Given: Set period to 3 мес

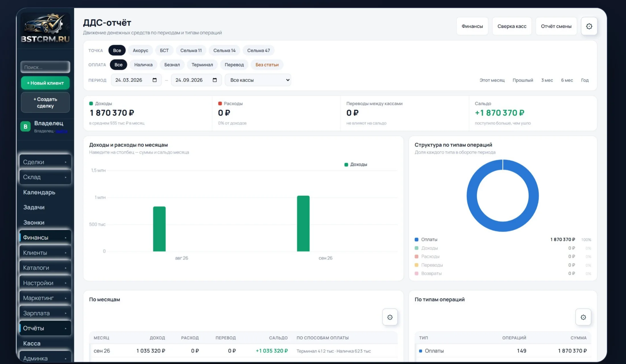Looking at the screenshot, I should pyautogui.click(x=547, y=80).
